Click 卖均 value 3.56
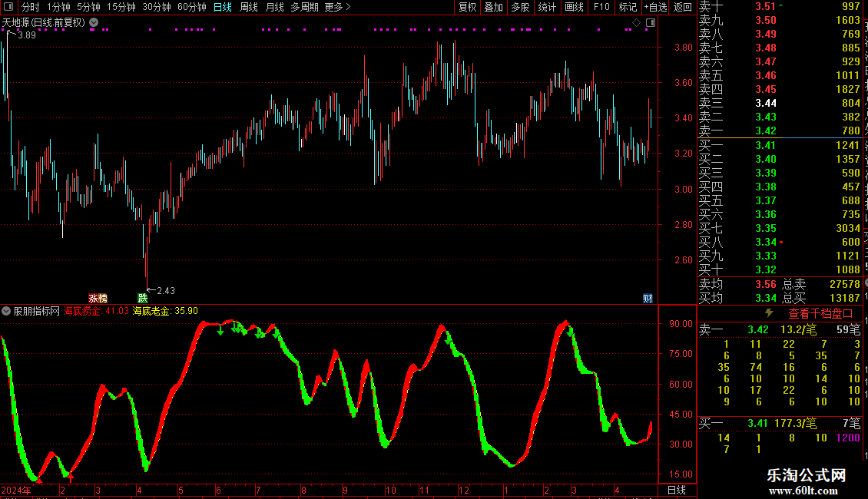 [766, 284]
